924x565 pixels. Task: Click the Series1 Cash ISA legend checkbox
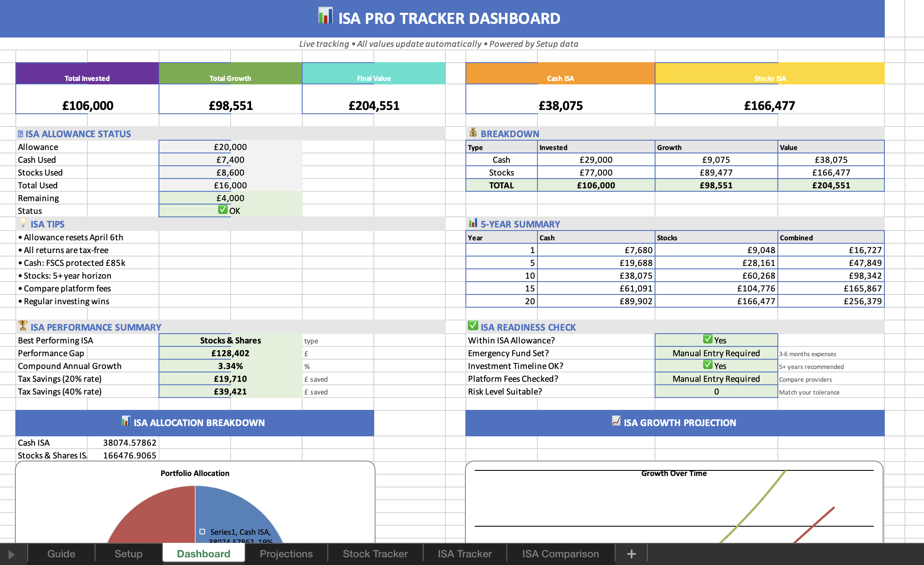click(202, 531)
